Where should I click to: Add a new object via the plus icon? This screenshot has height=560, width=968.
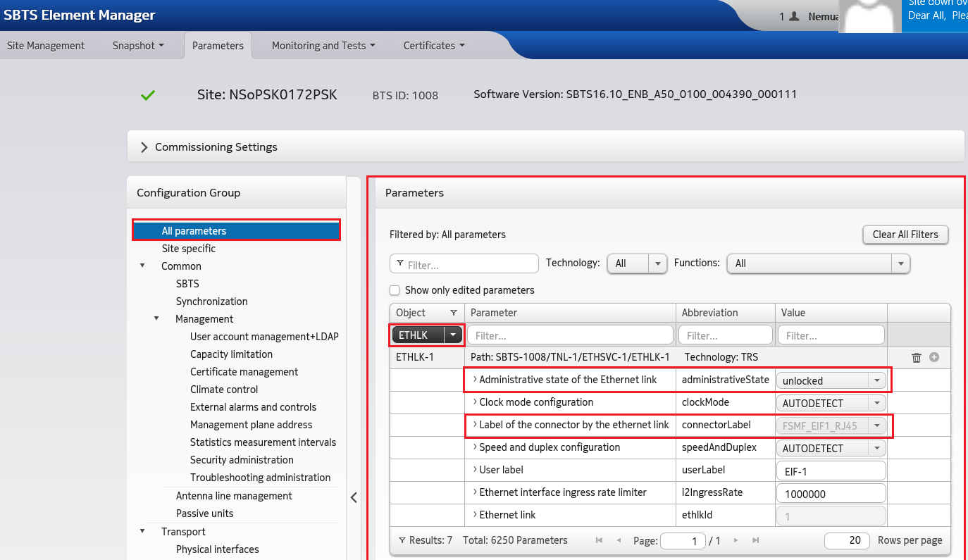click(934, 357)
